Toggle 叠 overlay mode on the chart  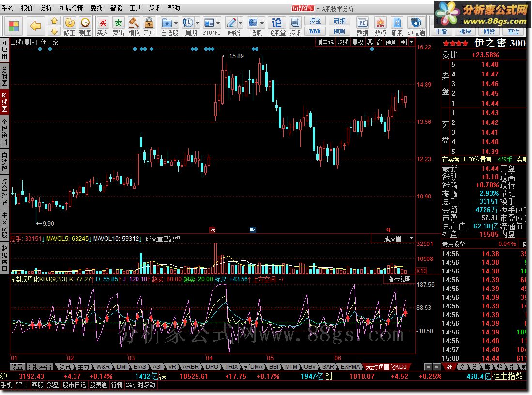tap(370, 42)
